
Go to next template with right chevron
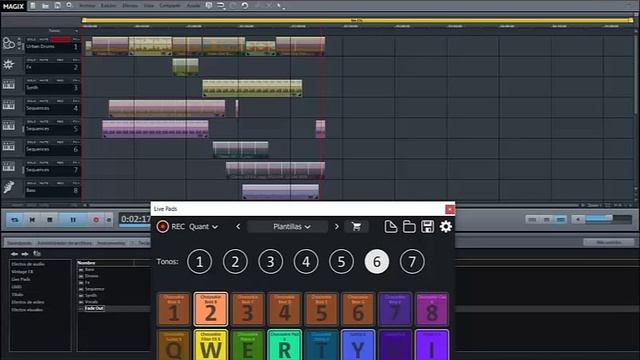(337, 227)
